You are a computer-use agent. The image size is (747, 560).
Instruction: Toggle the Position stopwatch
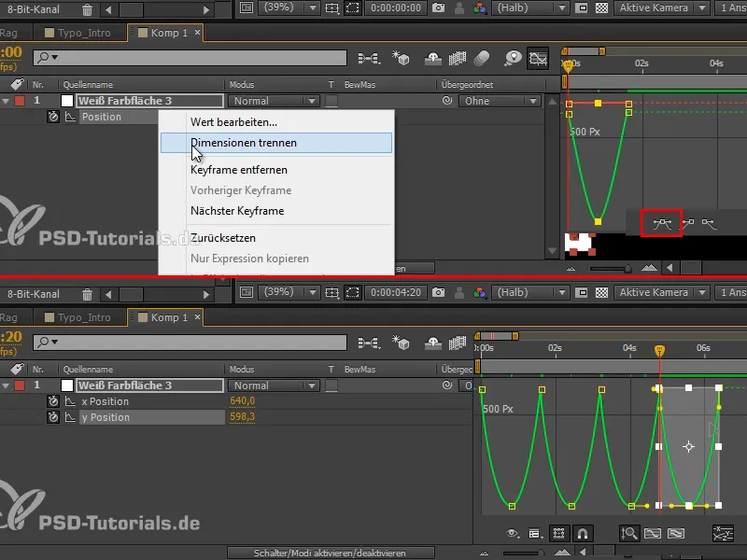(x=53, y=117)
